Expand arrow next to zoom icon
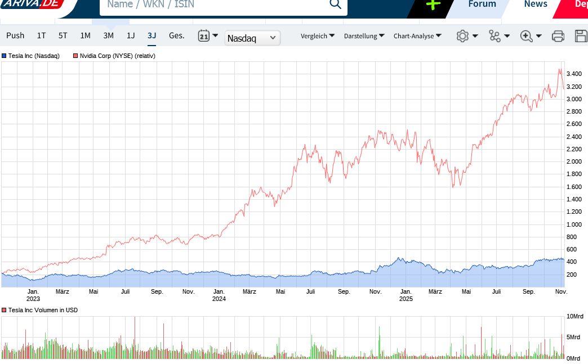 click(x=539, y=36)
